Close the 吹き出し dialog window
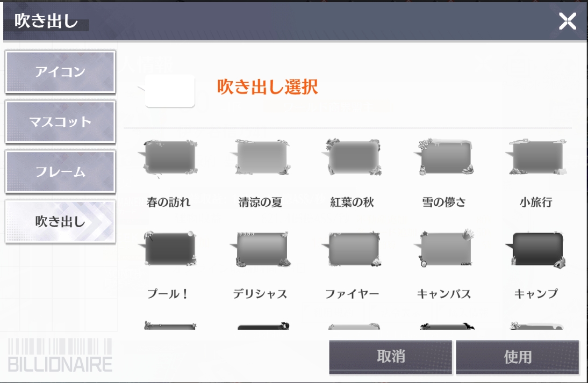The image size is (588, 383). [567, 21]
